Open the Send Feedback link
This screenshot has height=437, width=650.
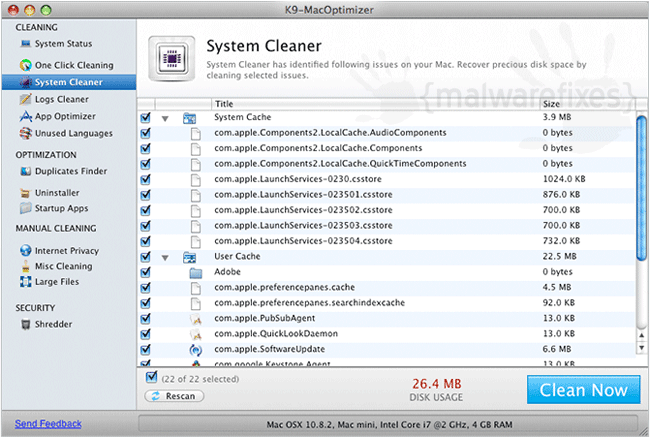[x=48, y=424]
